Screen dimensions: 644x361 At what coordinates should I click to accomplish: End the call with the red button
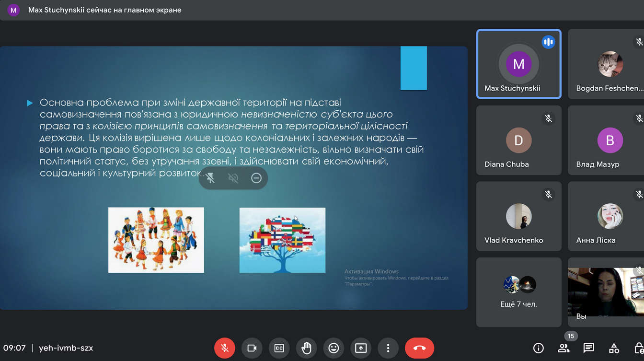click(419, 348)
